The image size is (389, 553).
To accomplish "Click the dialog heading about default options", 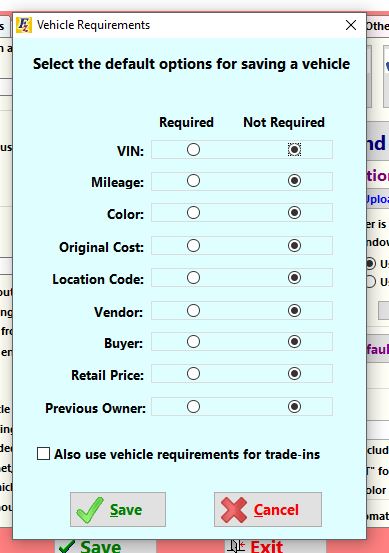I will tap(192, 64).
